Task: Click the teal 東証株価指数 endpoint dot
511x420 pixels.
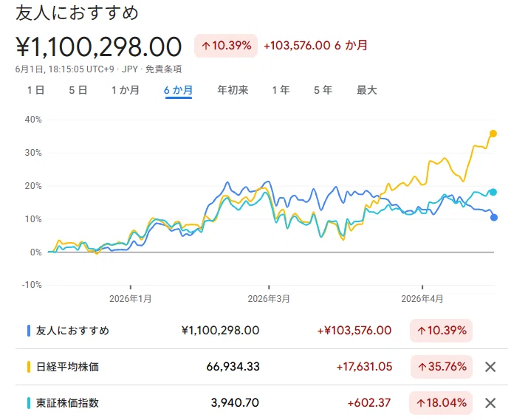Action: click(493, 192)
